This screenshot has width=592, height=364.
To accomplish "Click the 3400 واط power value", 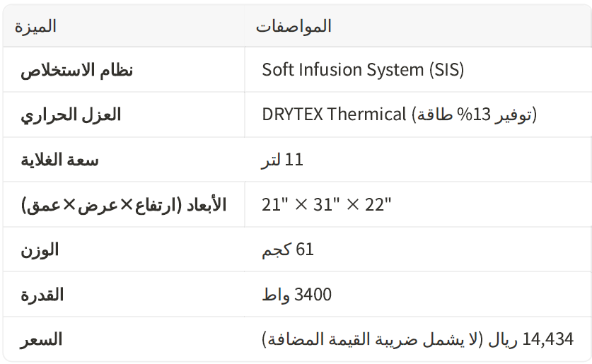I will 296,295.
